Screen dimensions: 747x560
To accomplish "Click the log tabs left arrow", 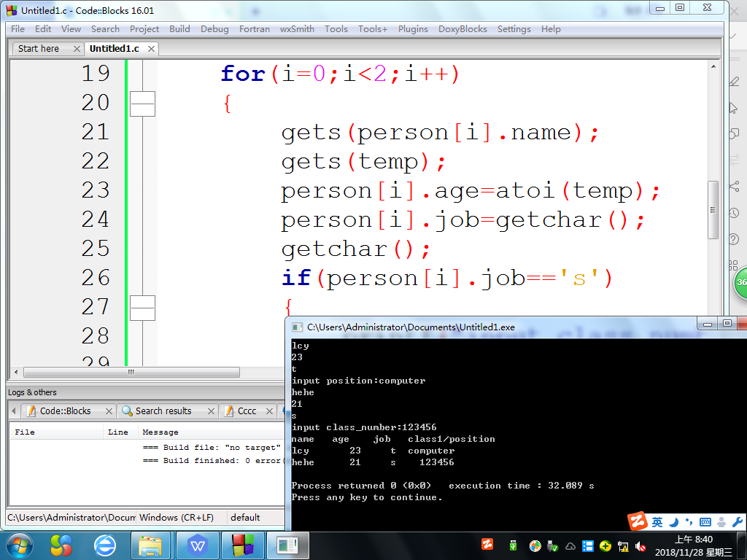I will [13, 411].
